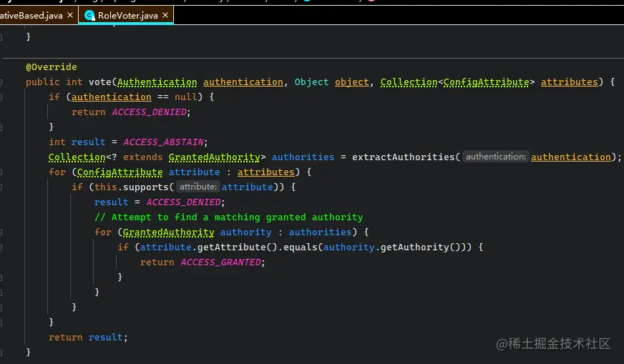This screenshot has height=364, width=624.
Task: Click ACCESS_DENIED assigned to result
Action: 183,202
